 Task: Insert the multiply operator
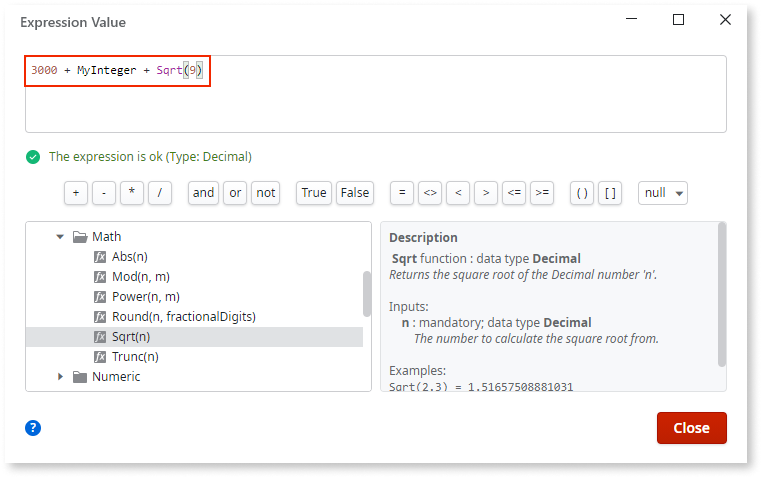coord(132,193)
